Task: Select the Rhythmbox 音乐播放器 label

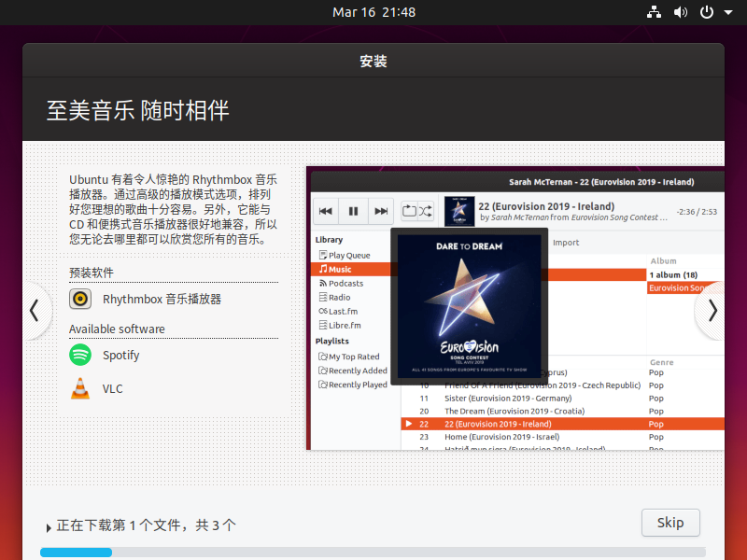Action: [x=162, y=299]
